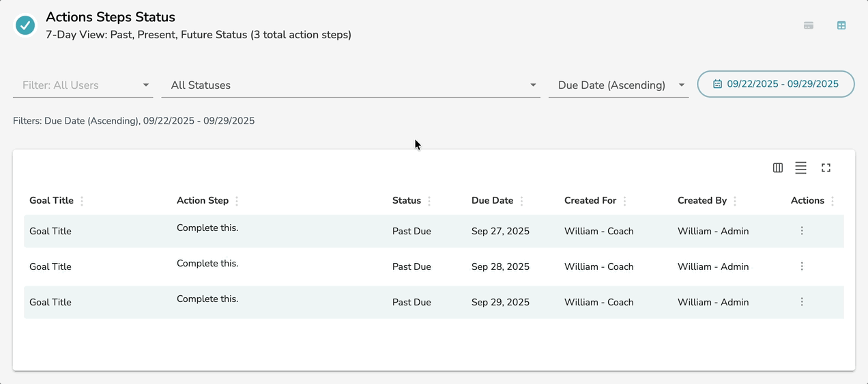Switch to card view icon

[809, 26]
